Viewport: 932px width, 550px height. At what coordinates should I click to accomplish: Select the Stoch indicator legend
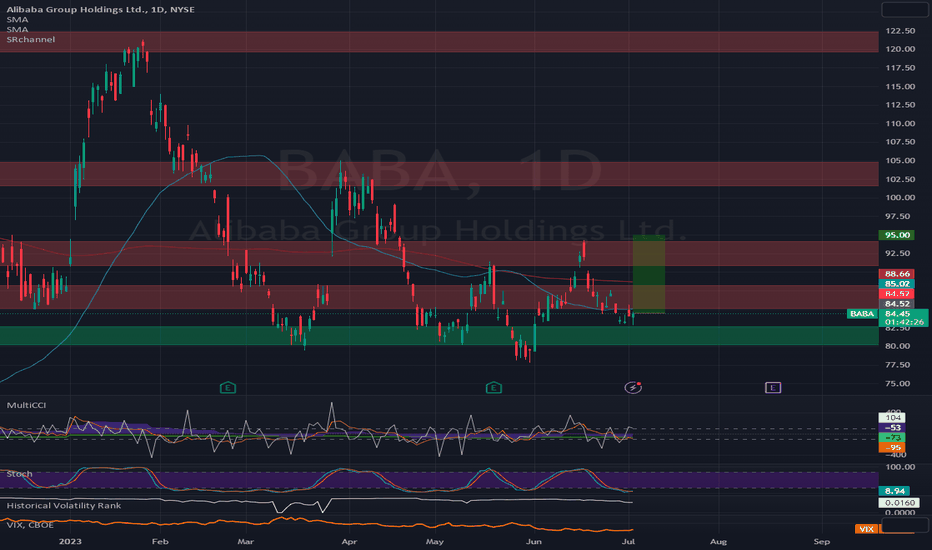[x=19, y=474]
